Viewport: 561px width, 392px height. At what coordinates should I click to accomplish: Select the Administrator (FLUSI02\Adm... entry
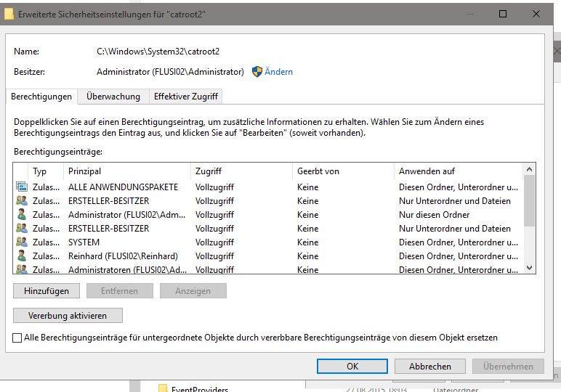126,214
